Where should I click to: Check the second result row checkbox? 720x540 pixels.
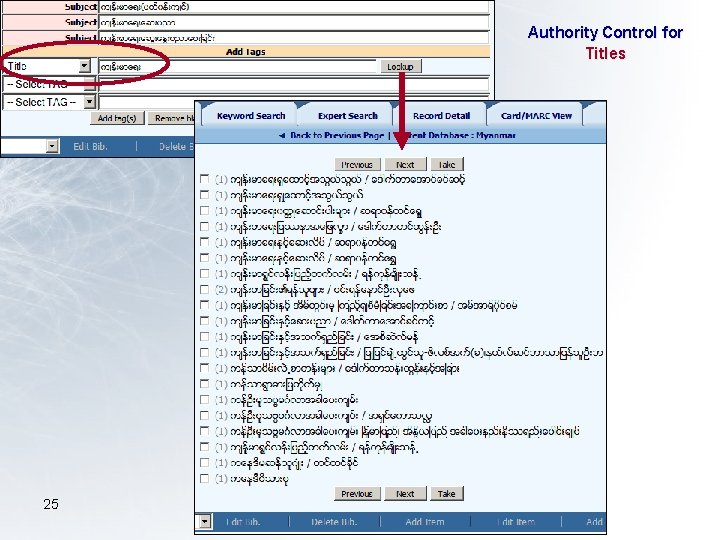pyautogui.click(x=205, y=195)
